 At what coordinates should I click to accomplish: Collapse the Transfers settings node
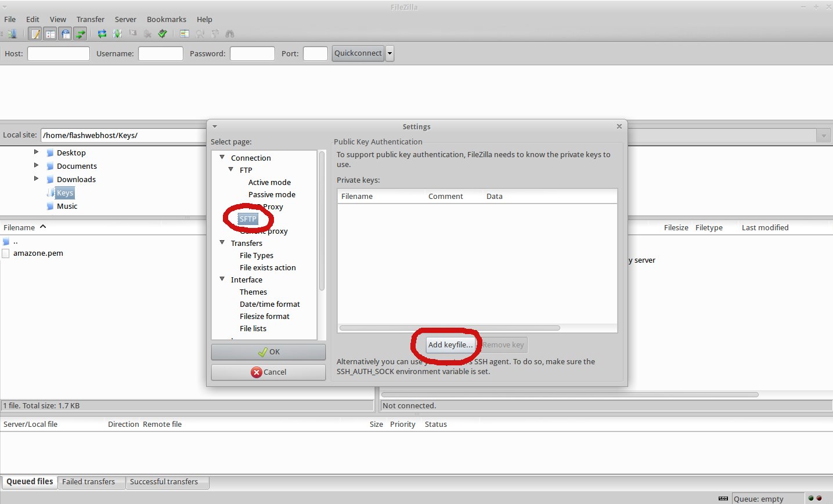tap(222, 242)
